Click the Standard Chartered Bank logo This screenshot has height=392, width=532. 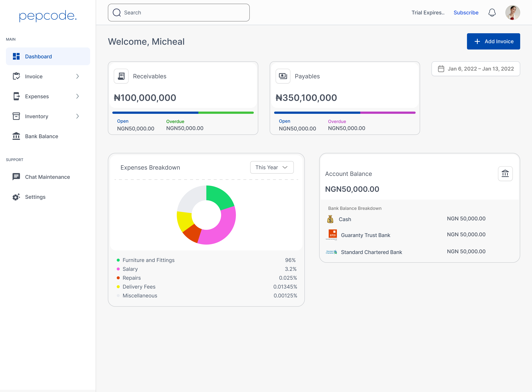331,252
